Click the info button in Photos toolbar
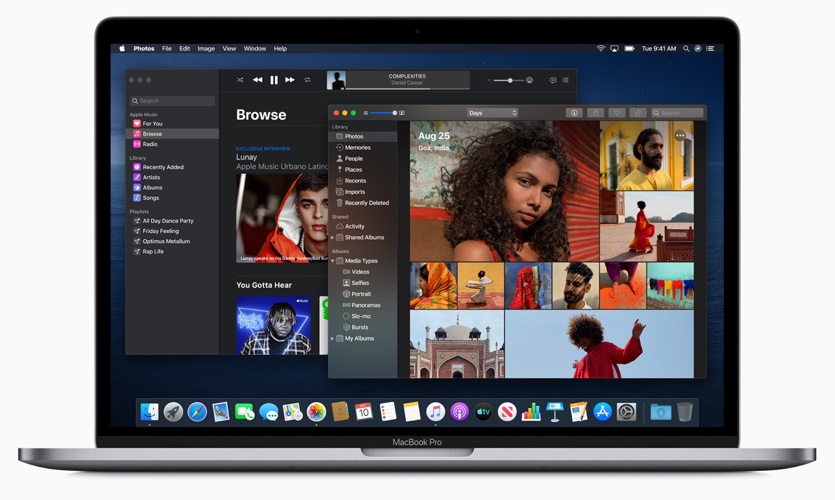This screenshot has height=500, width=835. pyautogui.click(x=574, y=113)
